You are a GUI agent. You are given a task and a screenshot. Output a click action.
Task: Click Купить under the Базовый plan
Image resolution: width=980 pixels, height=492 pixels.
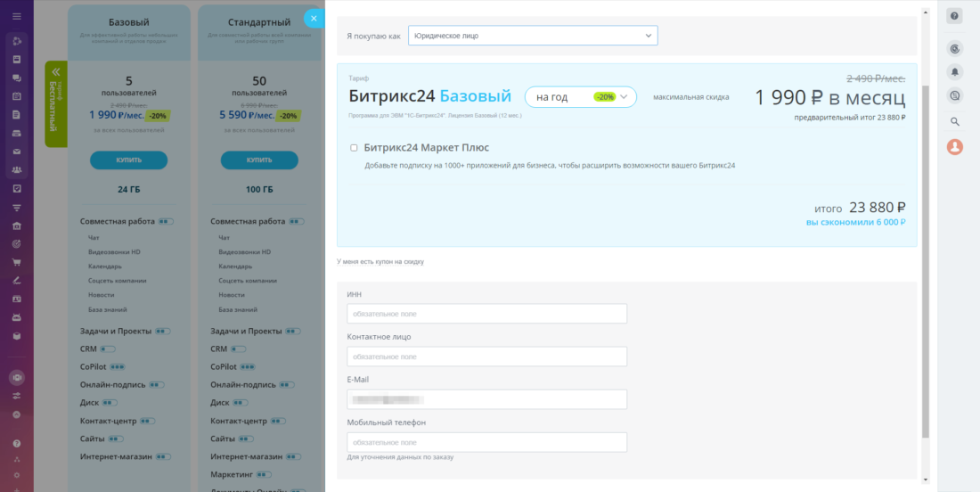(x=129, y=160)
